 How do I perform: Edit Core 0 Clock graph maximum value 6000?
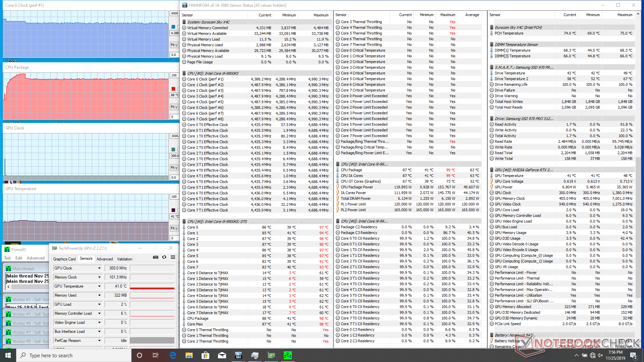coord(174,13)
